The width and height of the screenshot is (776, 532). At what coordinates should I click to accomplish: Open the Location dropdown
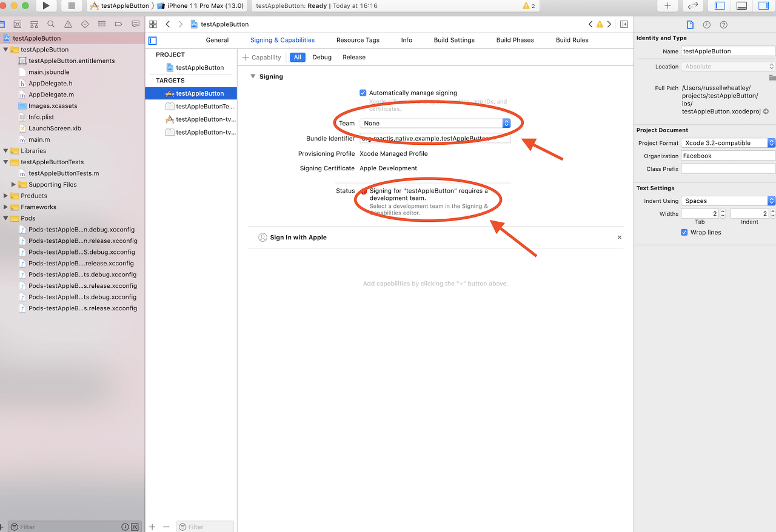tap(728, 67)
